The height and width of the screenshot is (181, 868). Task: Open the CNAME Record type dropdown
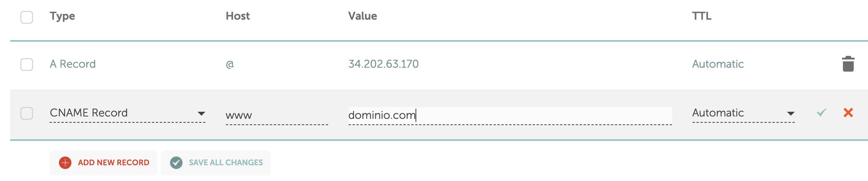(x=127, y=113)
